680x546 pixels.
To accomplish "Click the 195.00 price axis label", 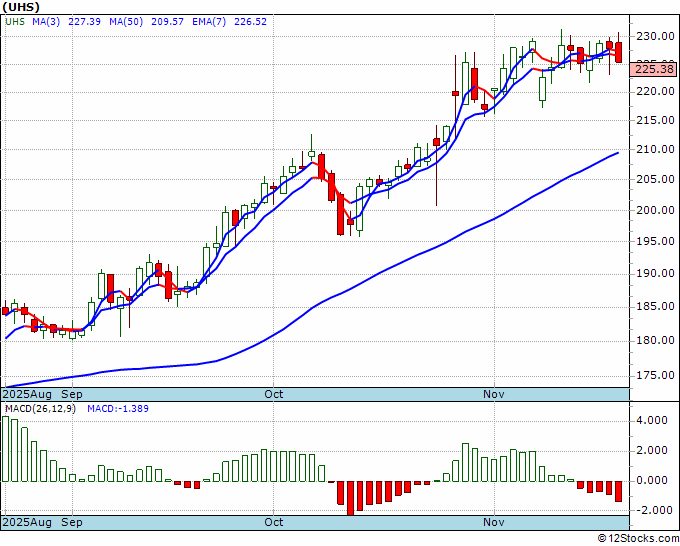I will coord(655,241).
